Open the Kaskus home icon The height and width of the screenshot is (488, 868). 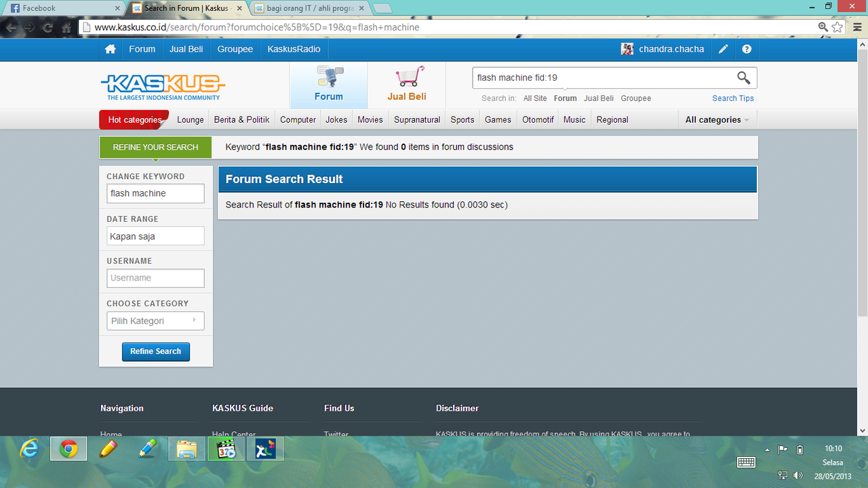coord(110,49)
